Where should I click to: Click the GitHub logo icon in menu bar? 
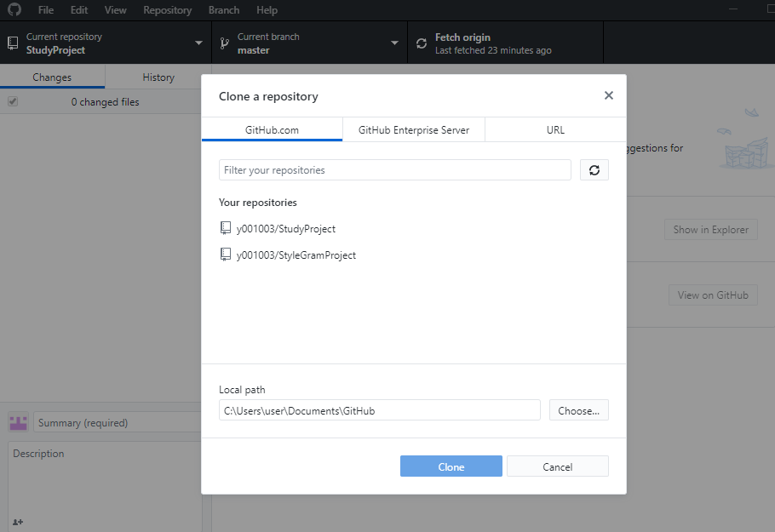point(14,9)
